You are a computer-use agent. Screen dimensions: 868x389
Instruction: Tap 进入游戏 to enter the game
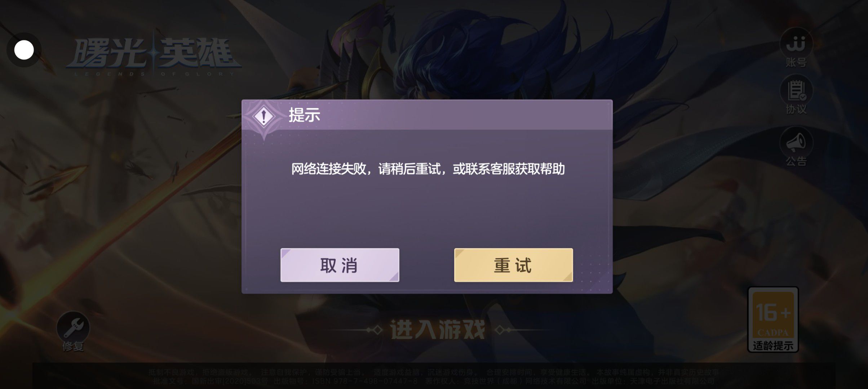tap(438, 330)
